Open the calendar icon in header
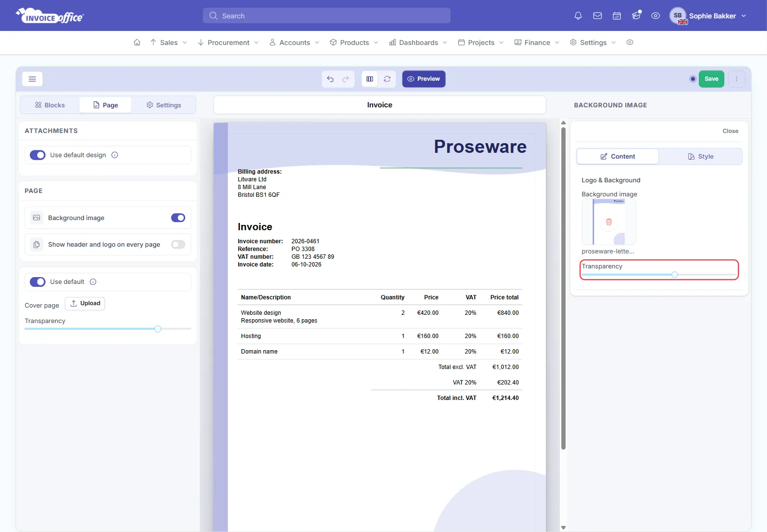767x532 pixels. pos(617,16)
